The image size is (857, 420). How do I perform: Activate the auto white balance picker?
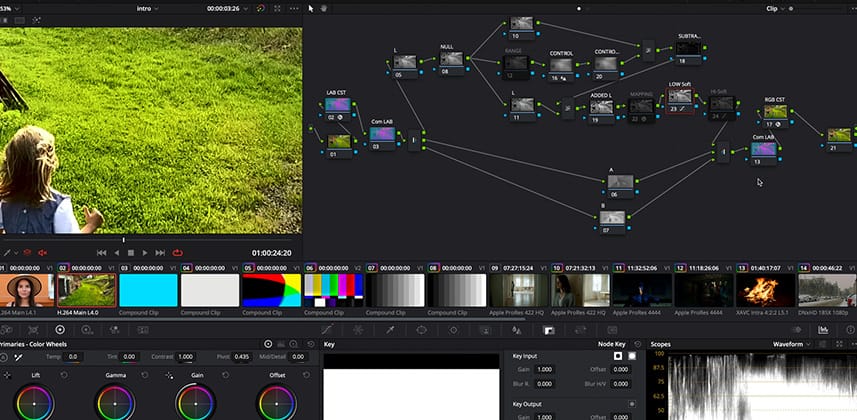[18, 357]
